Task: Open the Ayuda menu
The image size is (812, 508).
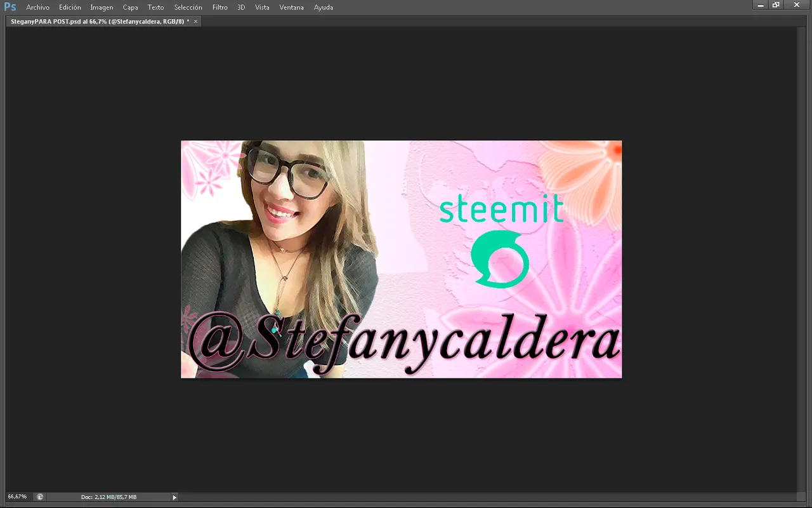Action: click(323, 7)
